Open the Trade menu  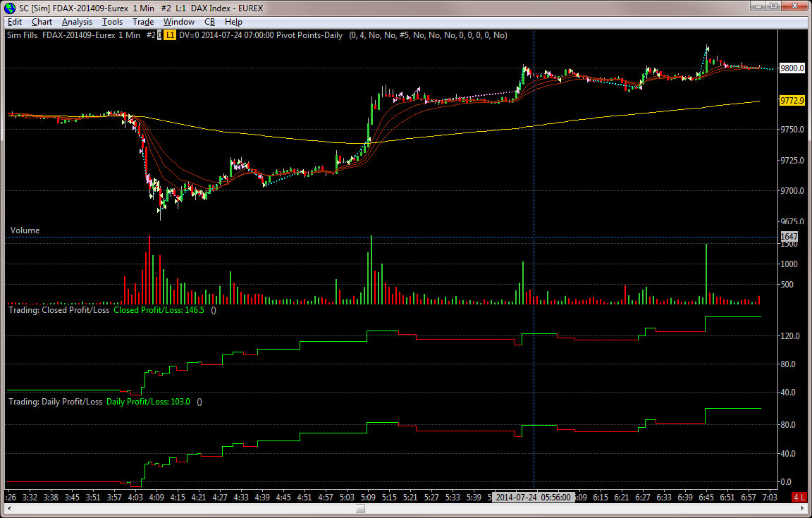[x=143, y=22]
